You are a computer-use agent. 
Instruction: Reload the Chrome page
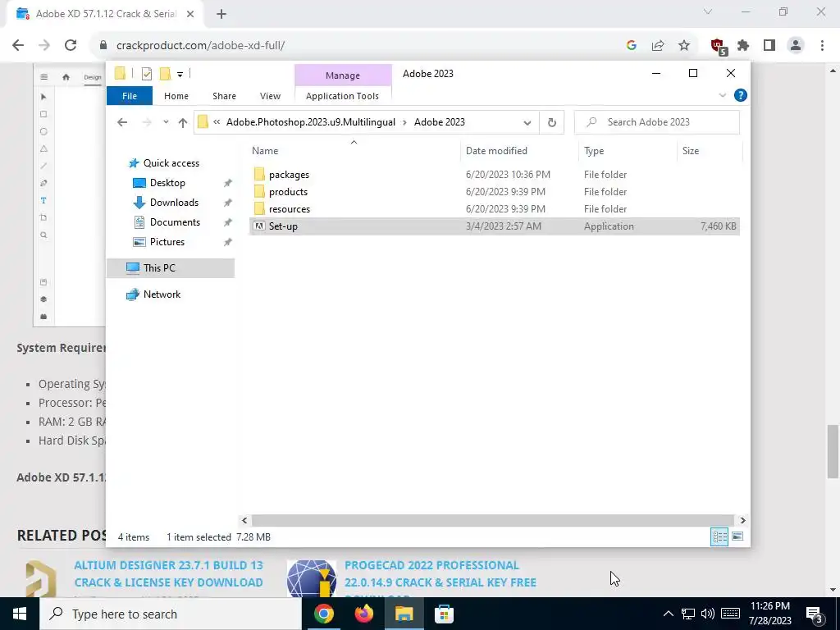tap(71, 46)
